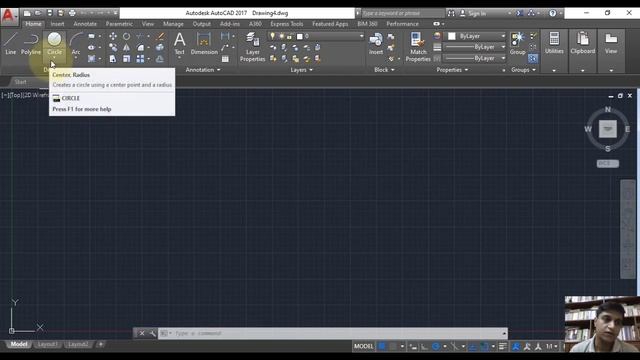Open the object color ByLayer dropdown

click(476, 36)
